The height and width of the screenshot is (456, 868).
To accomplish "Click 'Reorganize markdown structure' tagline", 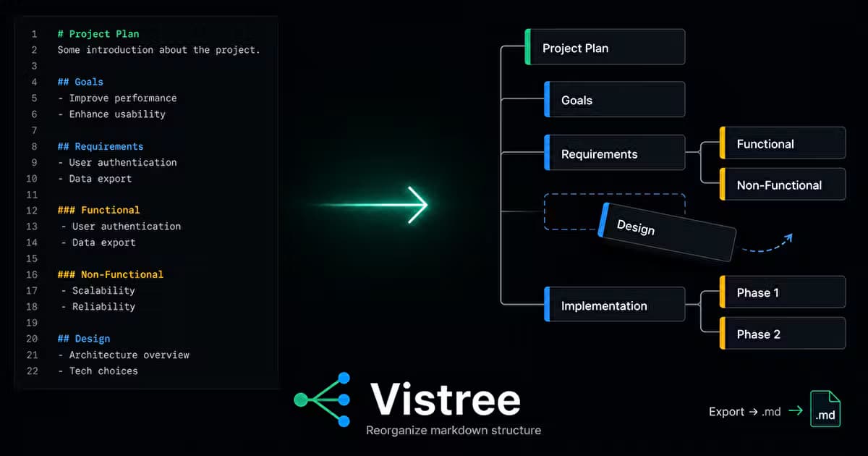I will pos(454,431).
